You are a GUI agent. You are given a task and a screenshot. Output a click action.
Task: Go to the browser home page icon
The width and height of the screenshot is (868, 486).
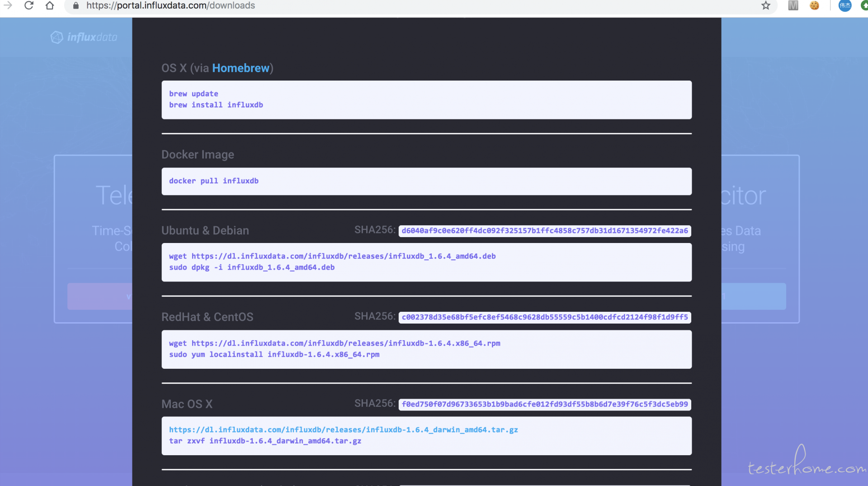[x=50, y=5]
